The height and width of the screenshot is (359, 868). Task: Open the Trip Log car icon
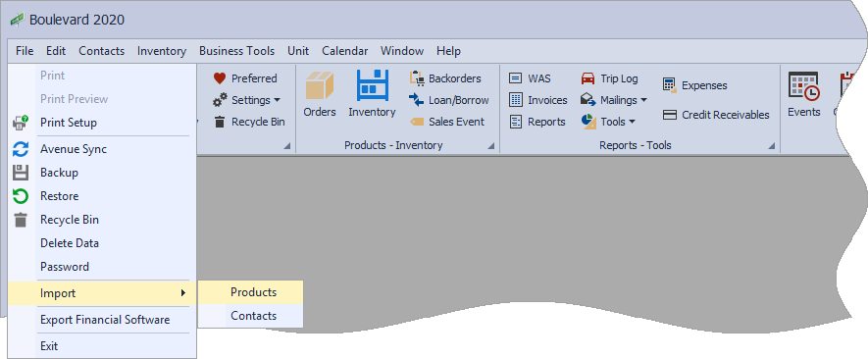[587, 78]
